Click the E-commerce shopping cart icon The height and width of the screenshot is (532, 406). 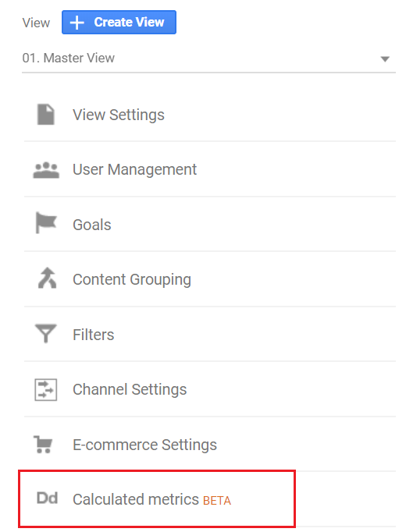(x=43, y=445)
